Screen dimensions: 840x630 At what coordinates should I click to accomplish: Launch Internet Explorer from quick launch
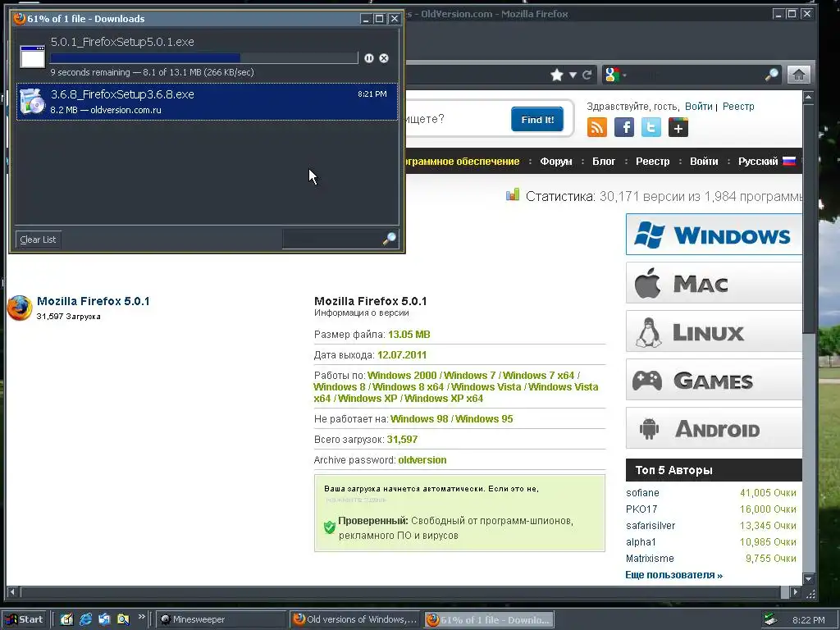85,619
